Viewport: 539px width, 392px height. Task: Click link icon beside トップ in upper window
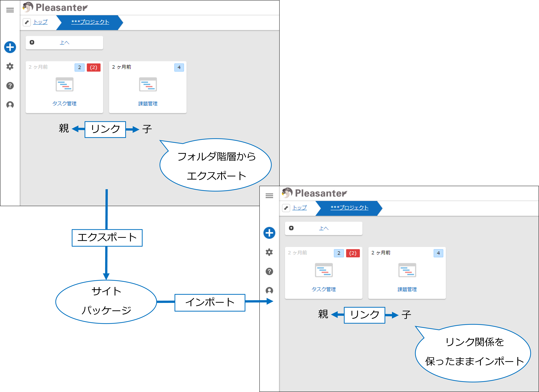pos(27,22)
